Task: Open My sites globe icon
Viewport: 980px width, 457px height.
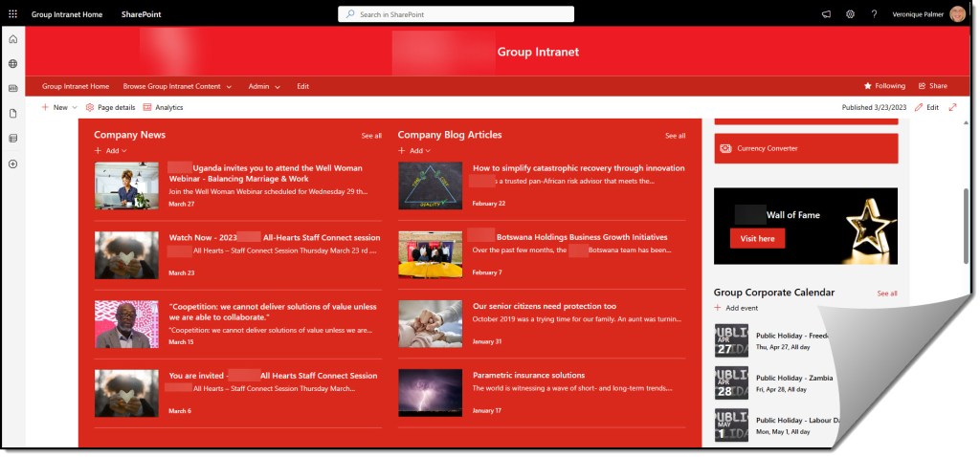Action: (x=12, y=64)
